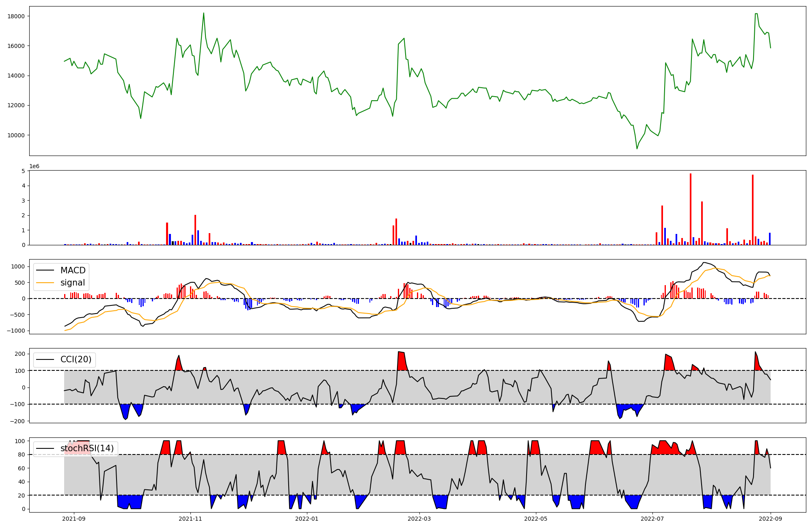Click the 1e6 volume scale label
This screenshot has width=812, height=528.
tap(34, 167)
